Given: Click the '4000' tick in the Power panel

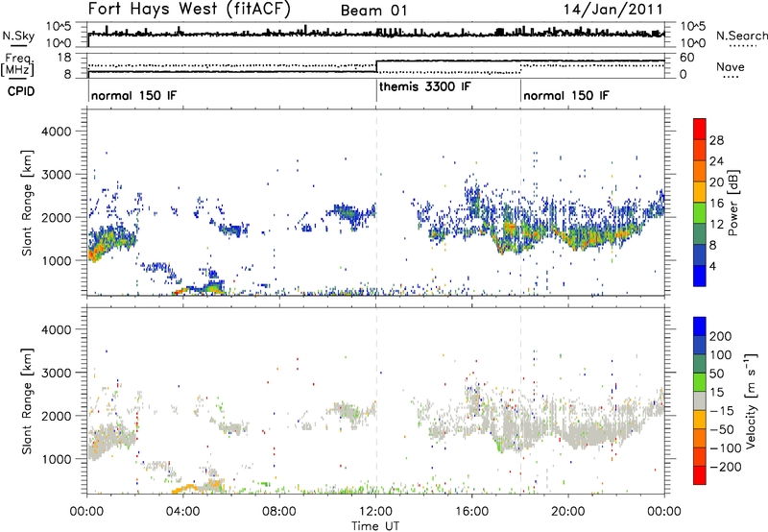Looking at the screenshot, I should [x=57, y=132].
